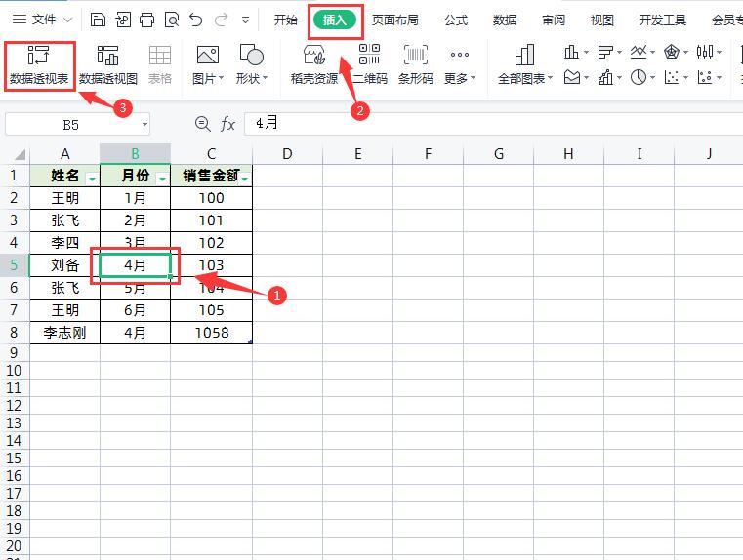Click the formula bar showing 4月
The height and width of the screenshot is (560, 743).
(493, 124)
